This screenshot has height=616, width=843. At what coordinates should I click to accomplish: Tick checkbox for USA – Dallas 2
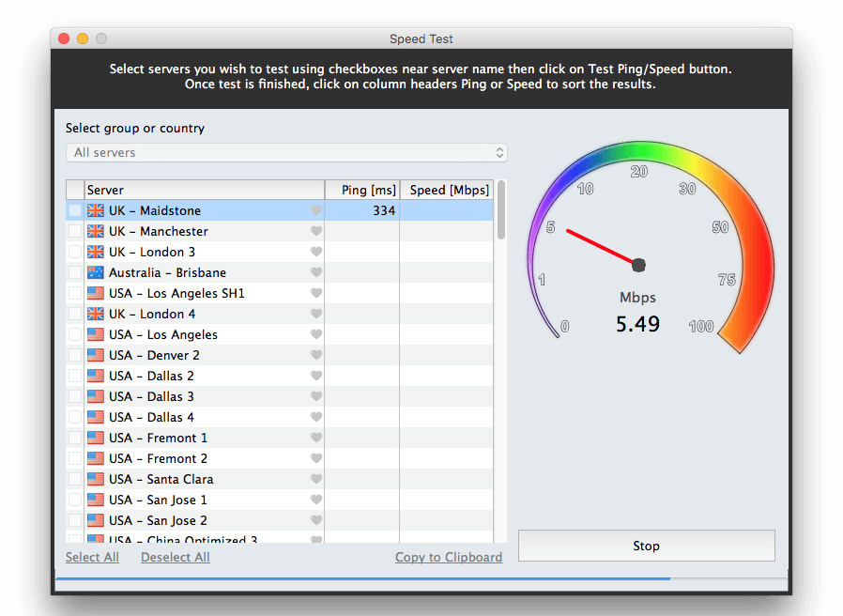point(75,376)
